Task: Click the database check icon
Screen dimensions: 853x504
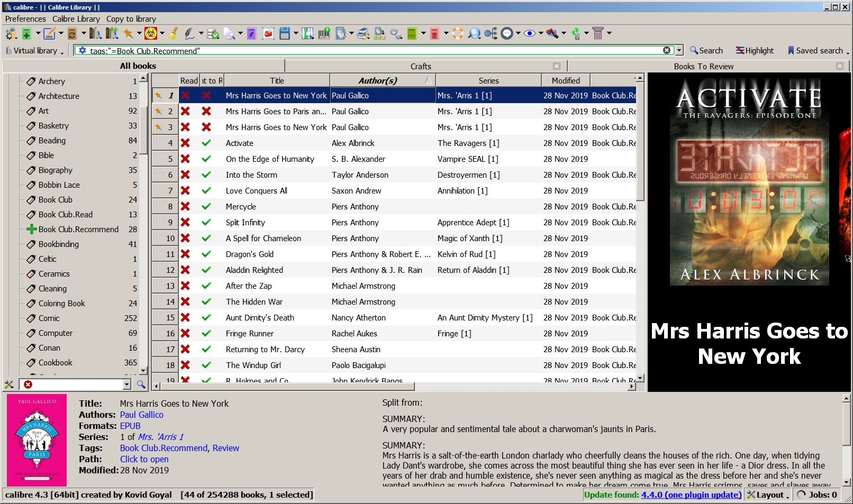Action: click(x=213, y=34)
